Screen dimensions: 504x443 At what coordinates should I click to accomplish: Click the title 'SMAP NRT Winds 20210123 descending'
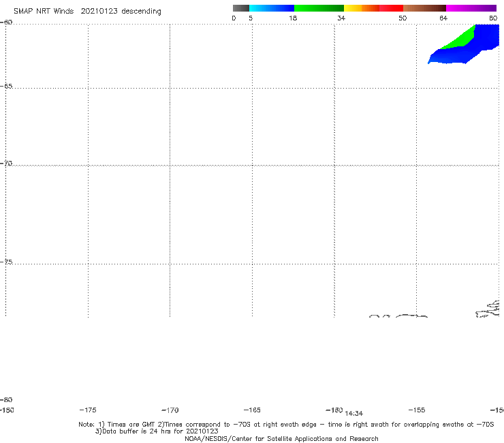pyautogui.click(x=87, y=12)
